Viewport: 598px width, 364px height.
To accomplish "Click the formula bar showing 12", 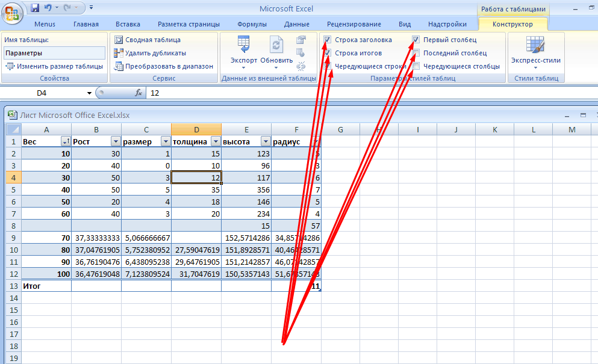I will tap(372, 93).
